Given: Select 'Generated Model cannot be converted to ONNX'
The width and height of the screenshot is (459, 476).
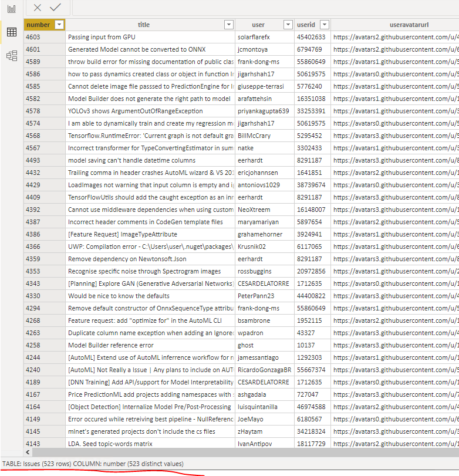Looking at the screenshot, I should (150, 49).
